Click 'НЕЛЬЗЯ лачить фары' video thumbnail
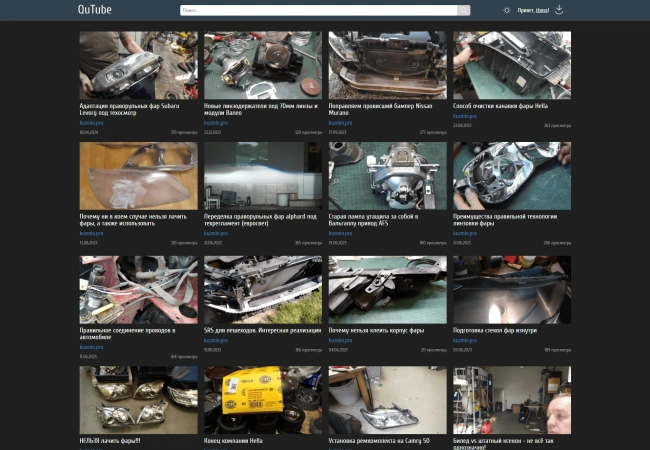The height and width of the screenshot is (450, 650). point(138,399)
